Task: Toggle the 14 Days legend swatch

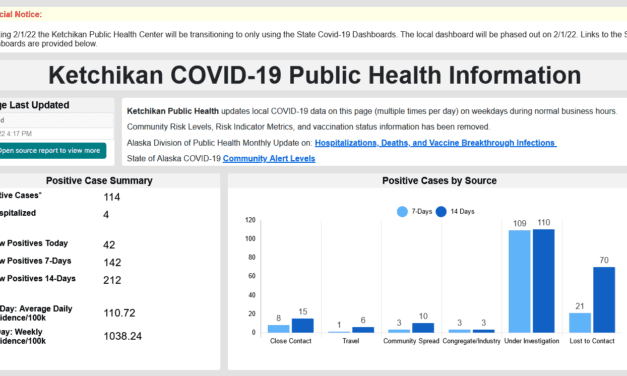Action: click(x=441, y=212)
